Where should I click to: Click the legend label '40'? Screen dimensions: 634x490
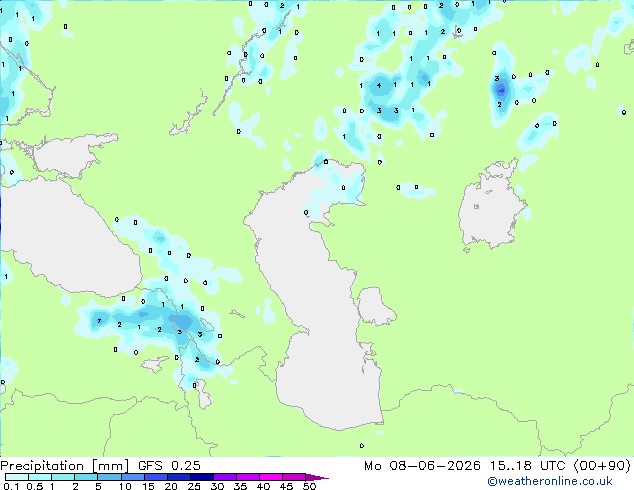pos(263,486)
